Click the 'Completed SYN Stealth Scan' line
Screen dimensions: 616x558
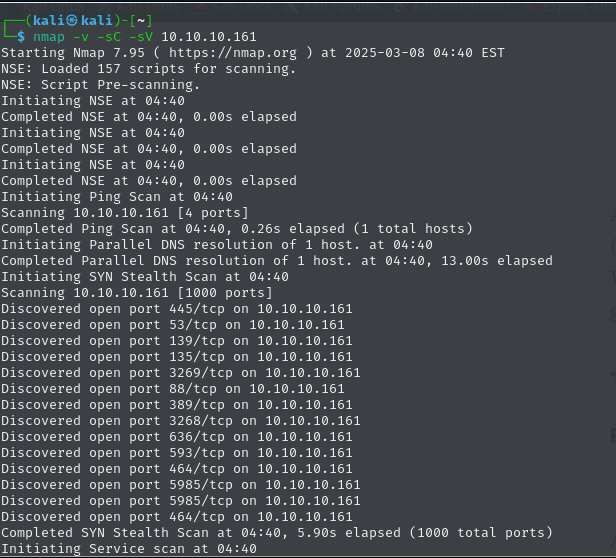click(x=277, y=533)
